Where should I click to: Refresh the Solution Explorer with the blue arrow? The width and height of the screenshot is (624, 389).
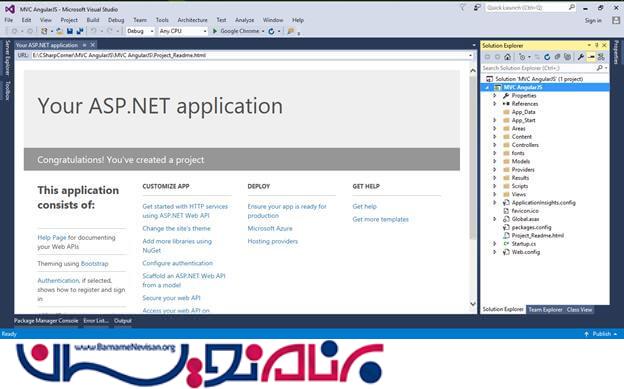coord(547,57)
